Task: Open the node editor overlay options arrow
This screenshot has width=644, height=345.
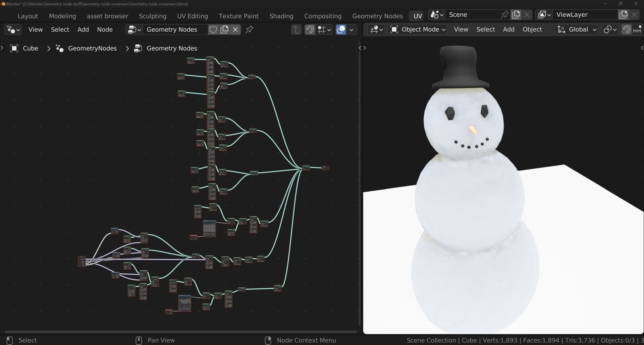Action: pos(351,29)
